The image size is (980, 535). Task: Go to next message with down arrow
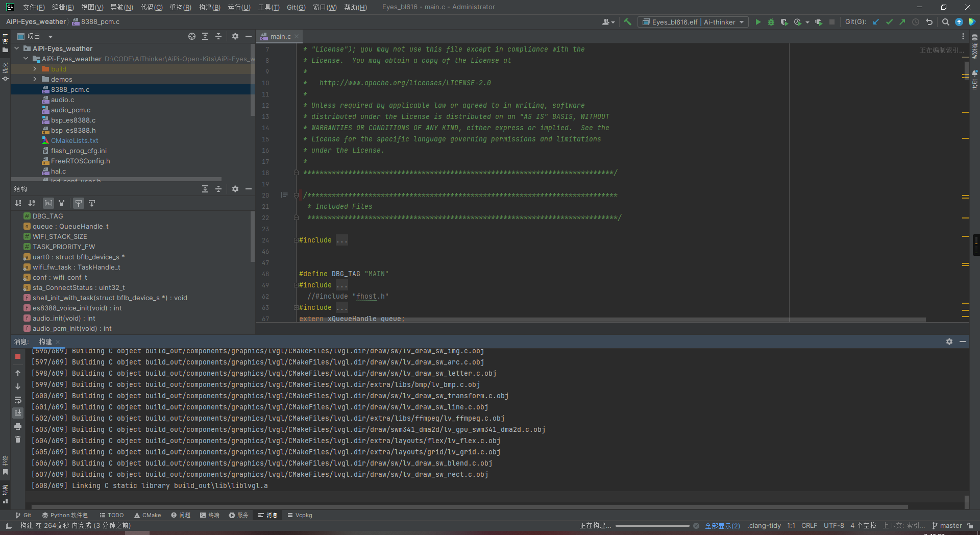(x=18, y=386)
